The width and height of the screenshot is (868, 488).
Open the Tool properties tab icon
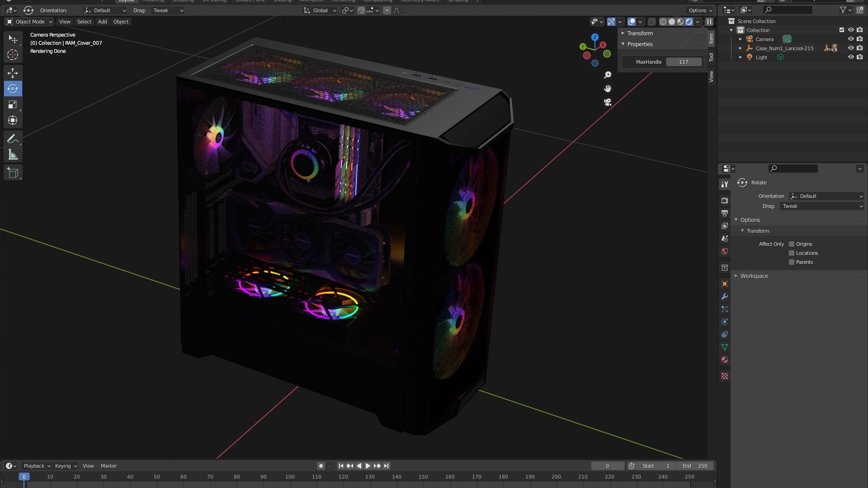[724, 185]
